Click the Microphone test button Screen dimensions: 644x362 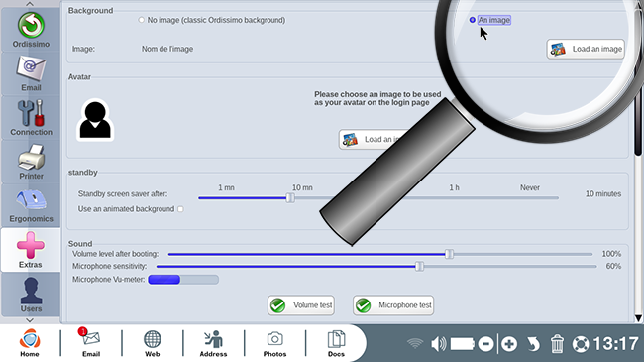[x=393, y=305]
